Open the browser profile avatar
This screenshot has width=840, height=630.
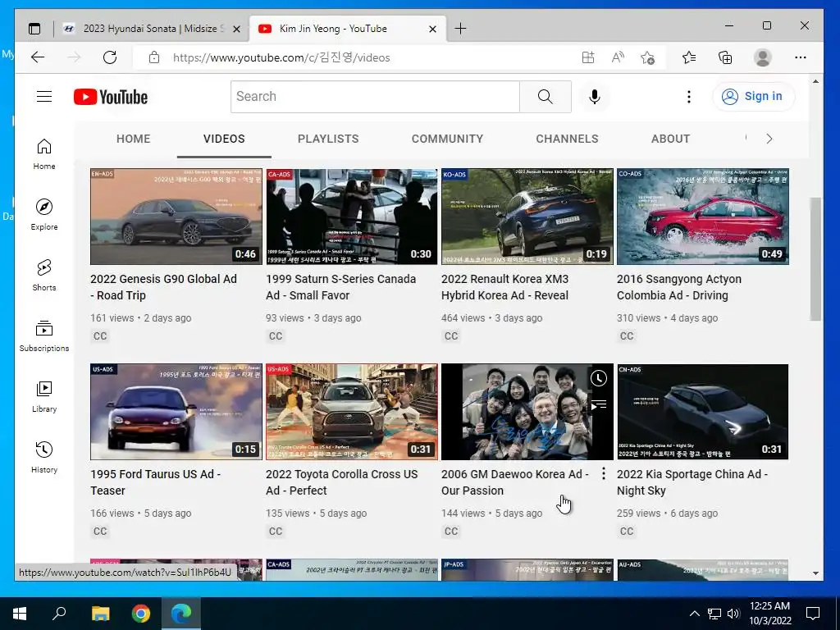click(762, 57)
